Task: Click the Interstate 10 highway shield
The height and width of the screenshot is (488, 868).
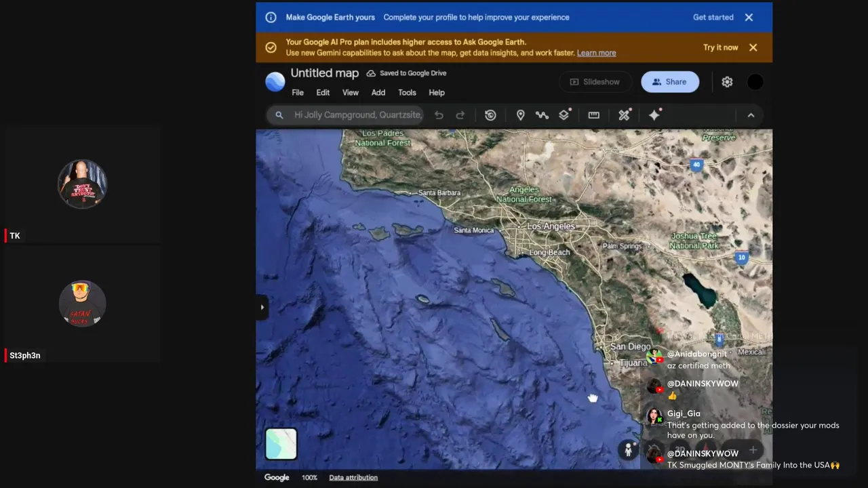Action: [742, 258]
